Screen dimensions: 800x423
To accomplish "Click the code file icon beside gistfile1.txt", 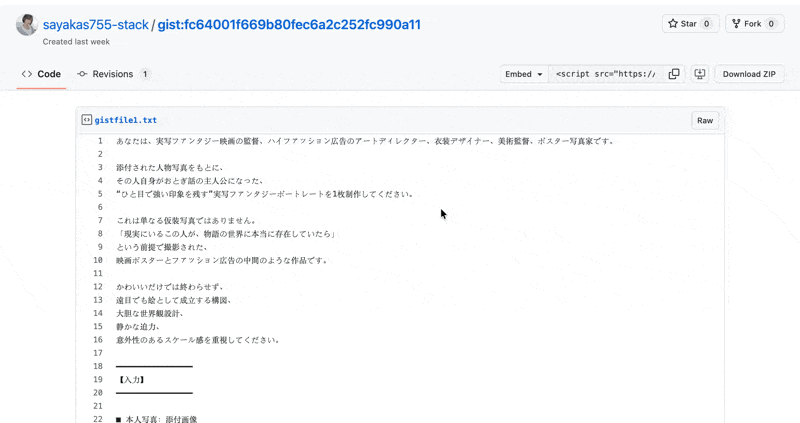I will pyautogui.click(x=87, y=120).
